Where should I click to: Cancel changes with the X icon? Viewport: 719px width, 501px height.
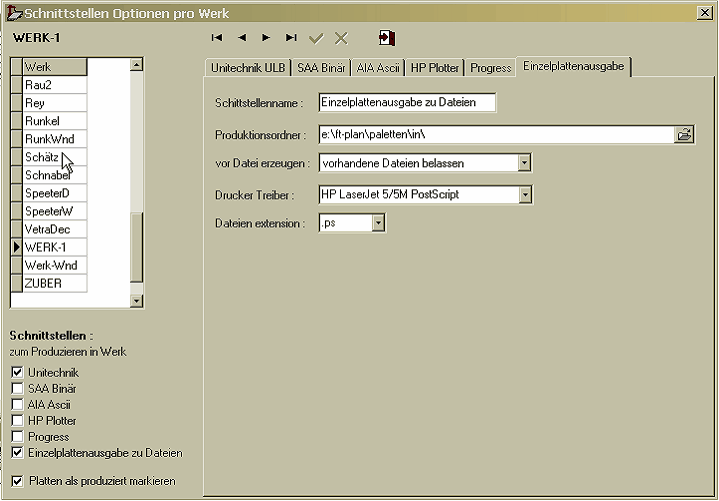(341, 38)
